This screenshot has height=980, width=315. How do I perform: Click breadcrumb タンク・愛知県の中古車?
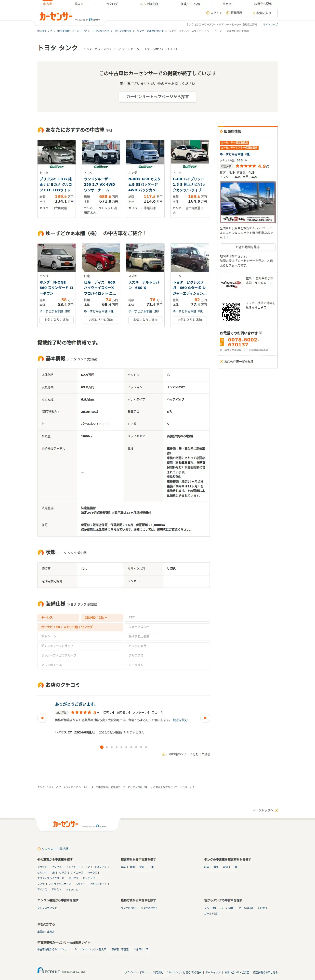coord(150,31)
